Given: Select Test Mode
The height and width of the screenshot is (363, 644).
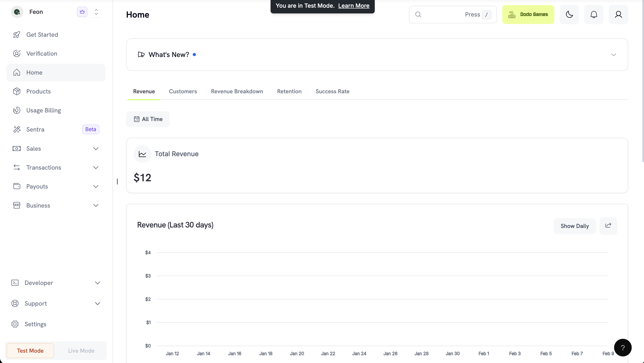Looking at the screenshot, I should [x=30, y=350].
